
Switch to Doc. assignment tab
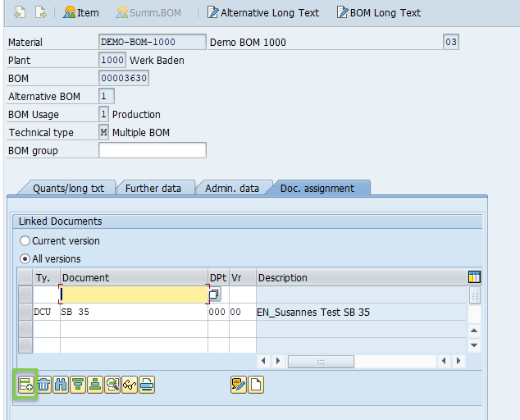(317, 188)
